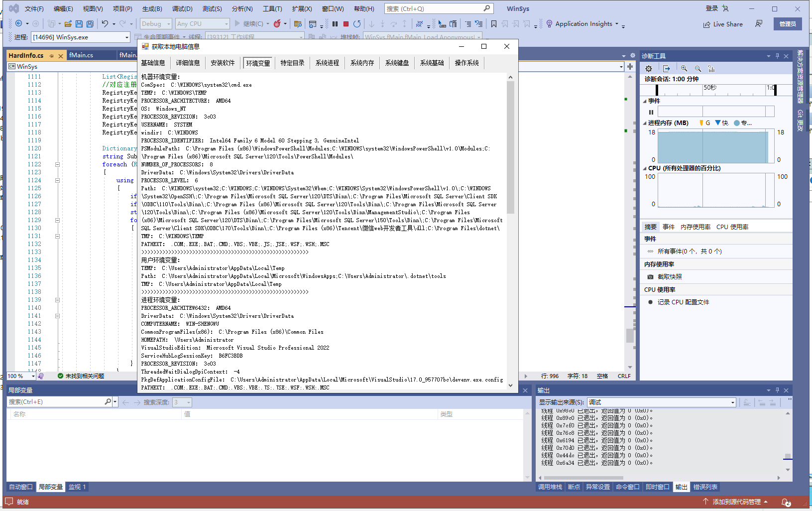The image size is (812, 511).
Task: Collapse the 进程内存 graph section
Action: pos(645,123)
